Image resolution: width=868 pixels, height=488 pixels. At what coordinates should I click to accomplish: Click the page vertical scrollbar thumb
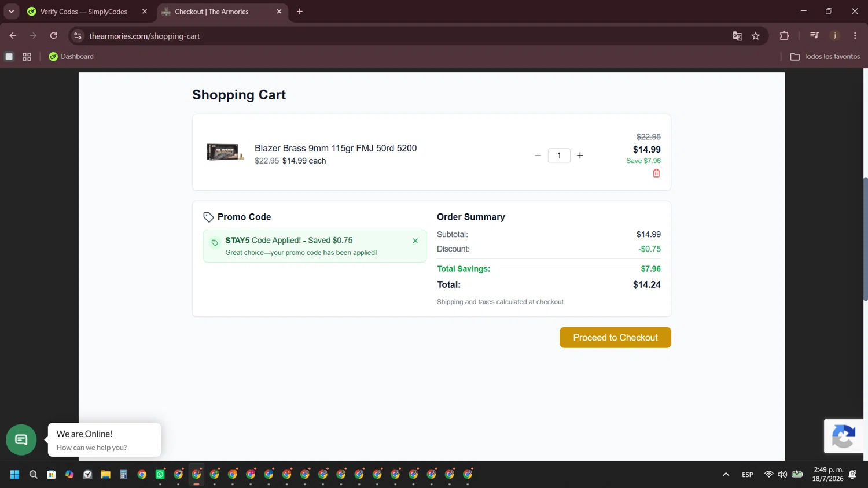tap(865, 238)
